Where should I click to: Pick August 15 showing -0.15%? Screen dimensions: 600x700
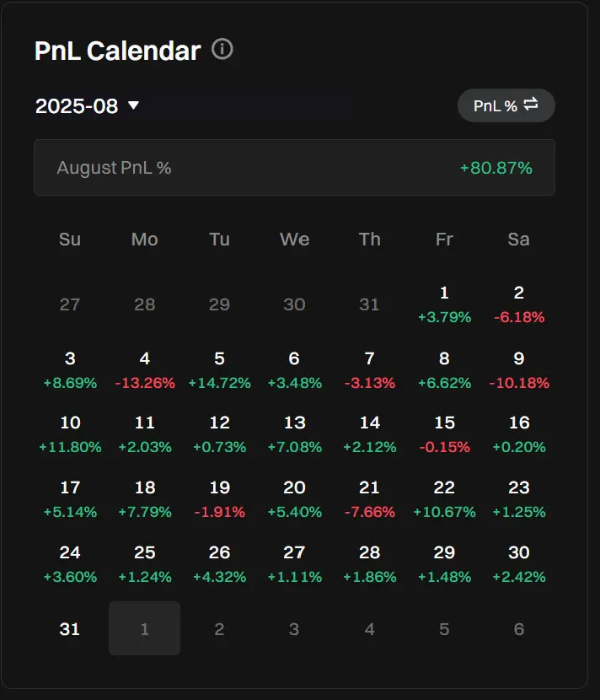click(x=444, y=434)
